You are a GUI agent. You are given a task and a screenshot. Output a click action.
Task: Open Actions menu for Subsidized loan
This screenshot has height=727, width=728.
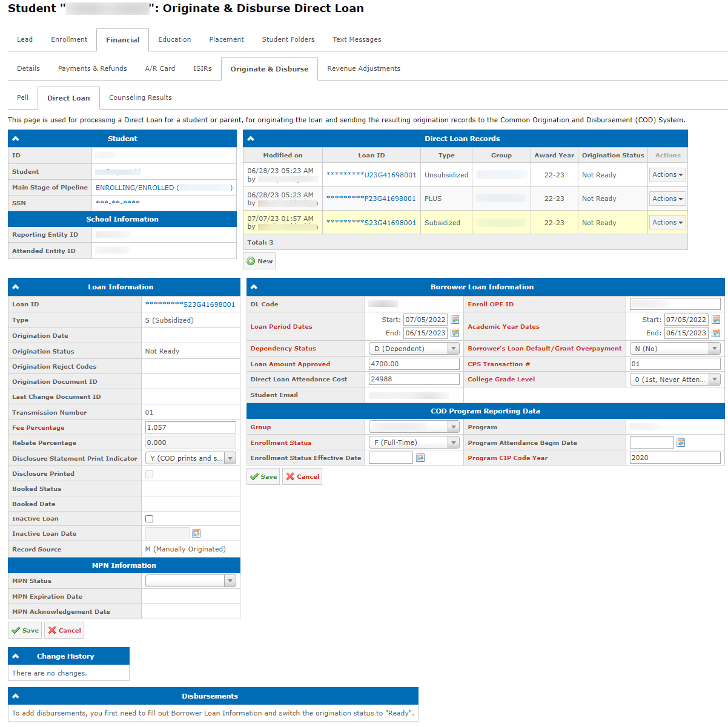click(x=667, y=223)
